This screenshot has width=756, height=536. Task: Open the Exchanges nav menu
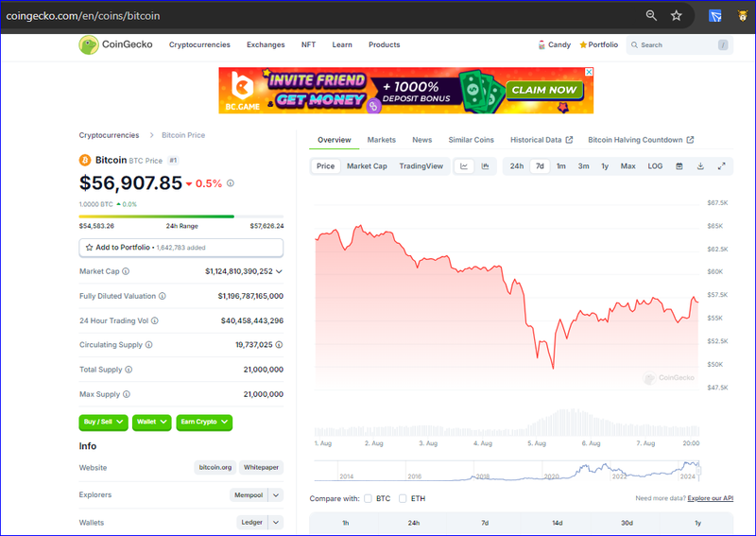point(266,44)
